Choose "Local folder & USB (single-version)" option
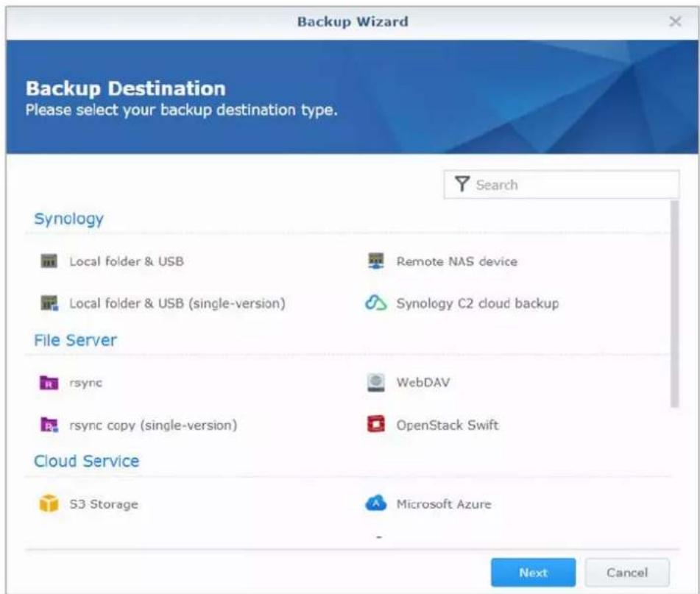The image size is (700, 594). click(x=177, y=303)
